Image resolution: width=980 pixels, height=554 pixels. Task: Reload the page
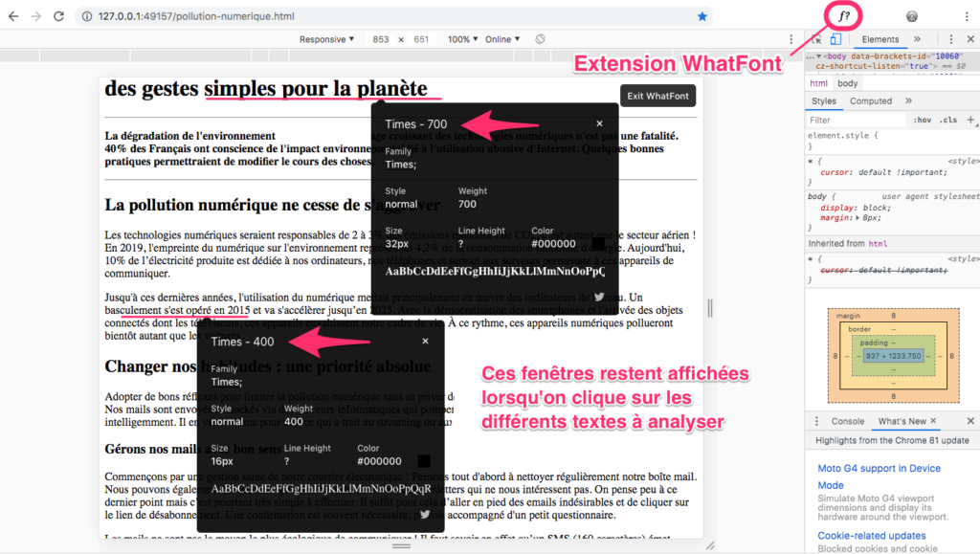58,16
